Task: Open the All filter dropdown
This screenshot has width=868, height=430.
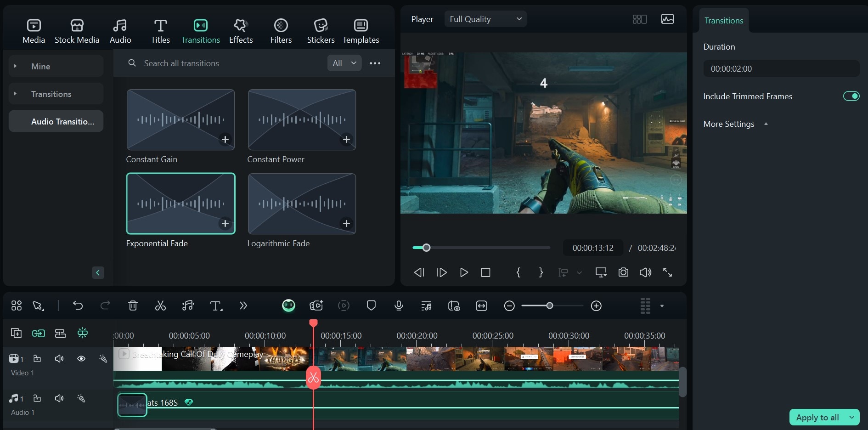Action: (x=344, y=63)
